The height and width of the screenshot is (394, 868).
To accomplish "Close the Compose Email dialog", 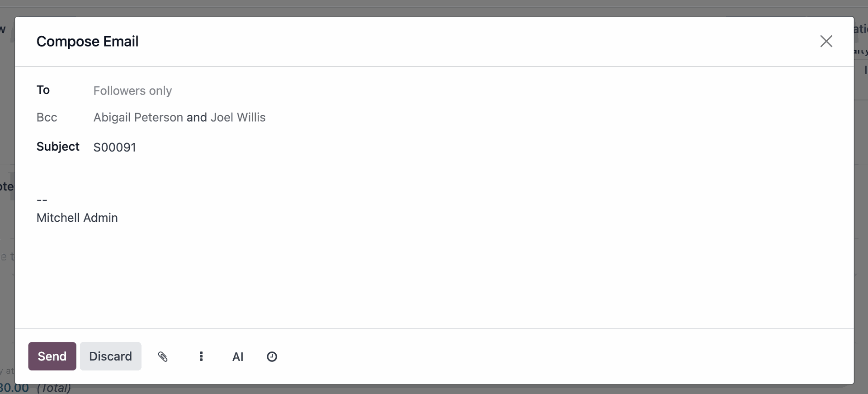I will (826, 41).
